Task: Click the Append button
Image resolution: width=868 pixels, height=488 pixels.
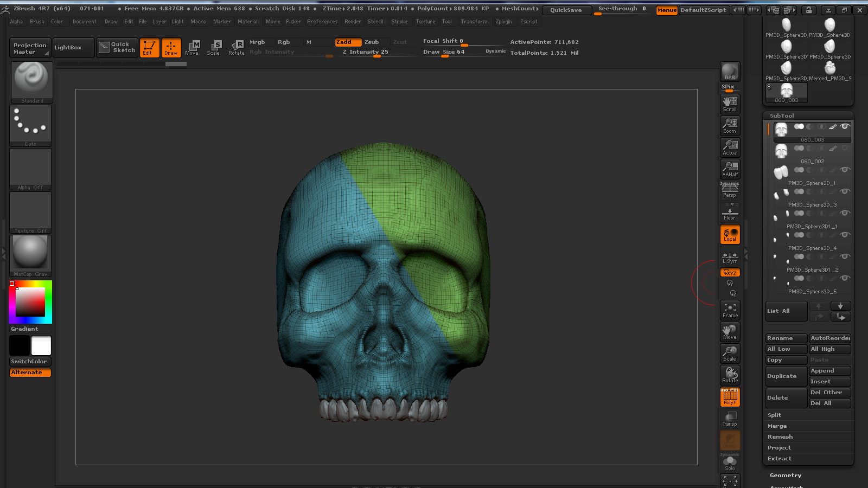Action: (830, 371)
